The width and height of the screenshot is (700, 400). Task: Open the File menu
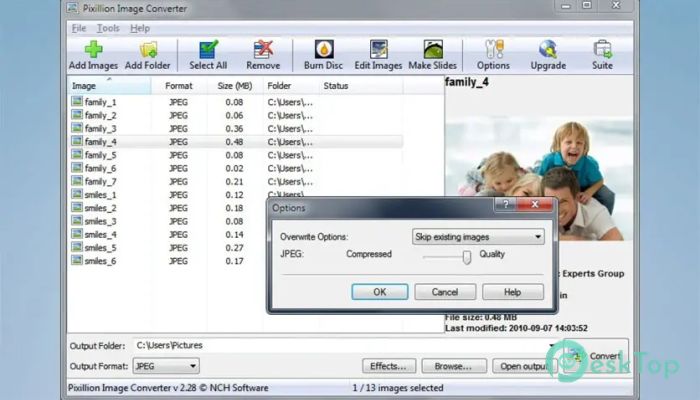click(x=79, y=29)
